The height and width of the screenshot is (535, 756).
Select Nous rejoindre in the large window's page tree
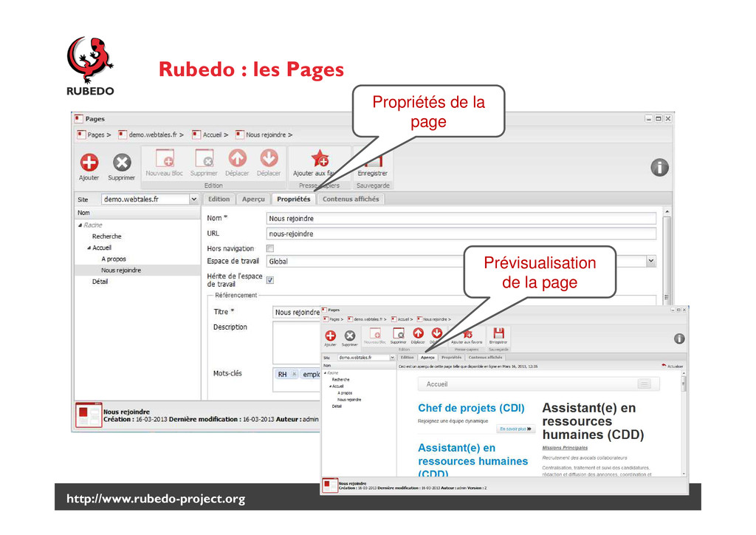(x=121, y=270)
